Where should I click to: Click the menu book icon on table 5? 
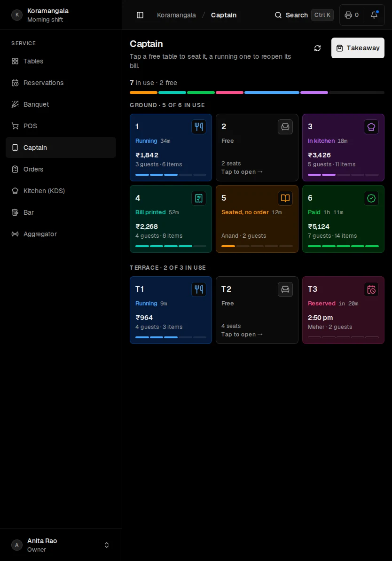tap(285, 198)
